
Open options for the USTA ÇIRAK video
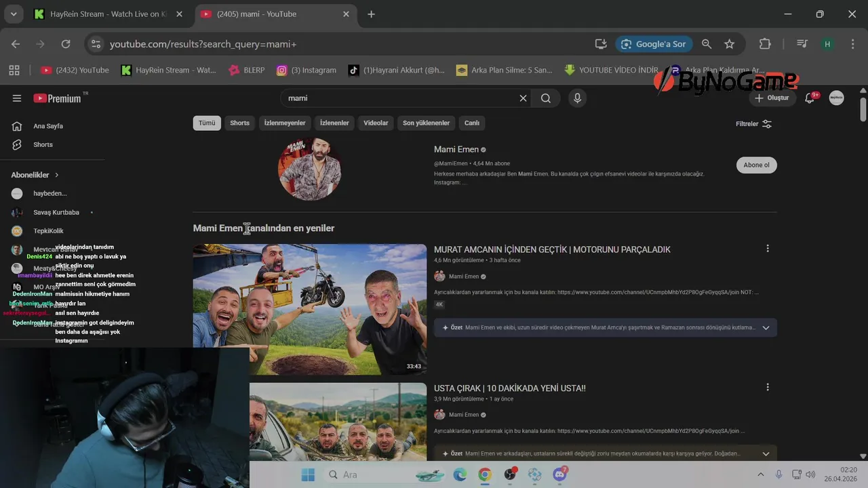(768, 387)
